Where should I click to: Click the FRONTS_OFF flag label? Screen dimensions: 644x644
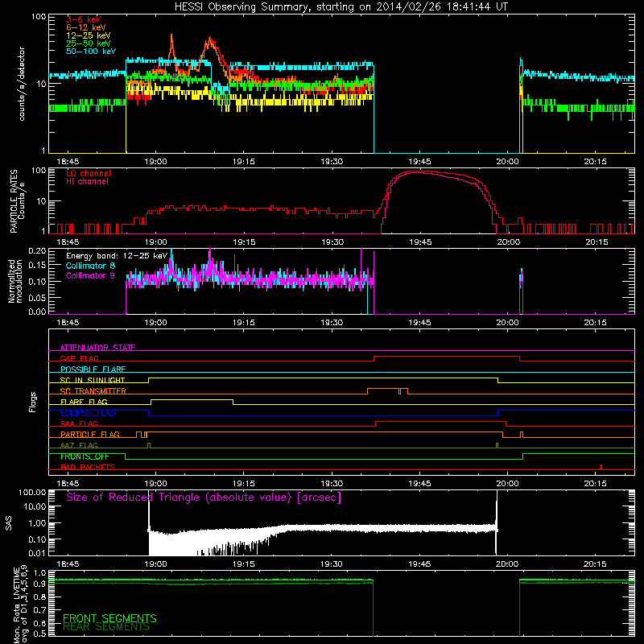coord(85,456)
